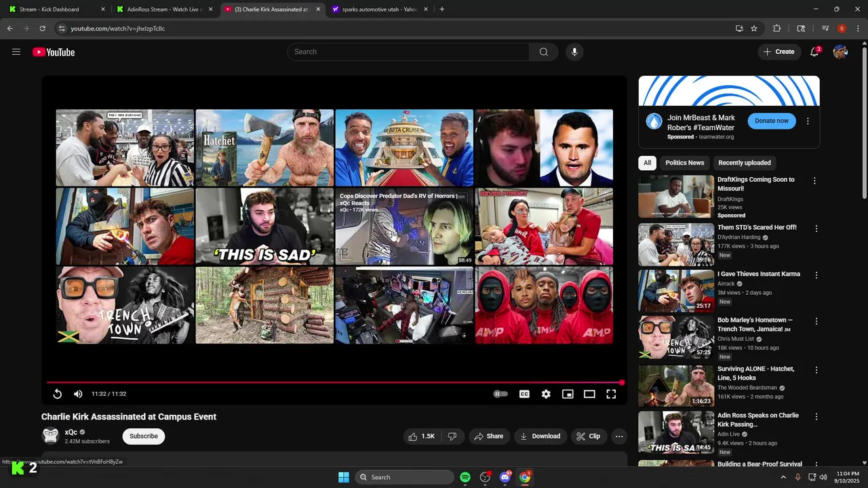The image size is (868, 488).
Task: Open xQc channel avatar
Action: click(51, 436)
